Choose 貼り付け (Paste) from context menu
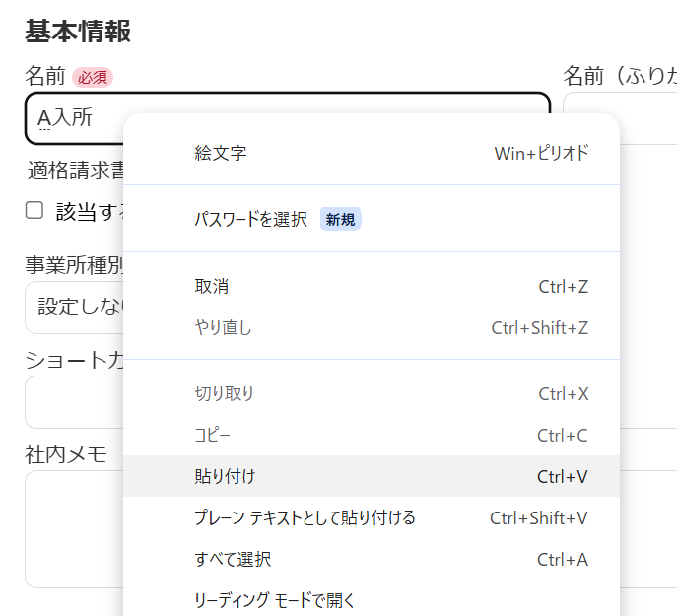The image size is (677, 616). (x=372, y=476)
